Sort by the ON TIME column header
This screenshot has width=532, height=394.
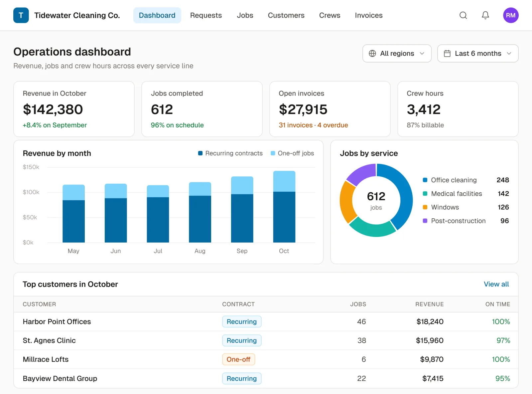click(x=497, y=304)
